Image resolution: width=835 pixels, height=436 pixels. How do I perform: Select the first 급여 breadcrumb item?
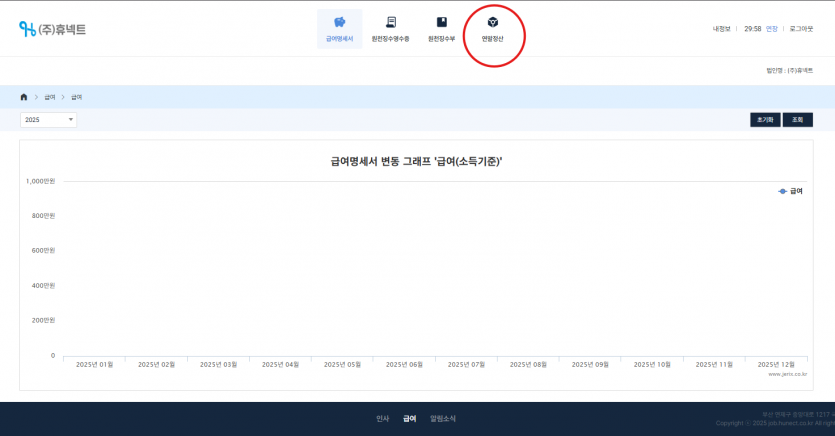pyautogui.click(x=49, y=97)
